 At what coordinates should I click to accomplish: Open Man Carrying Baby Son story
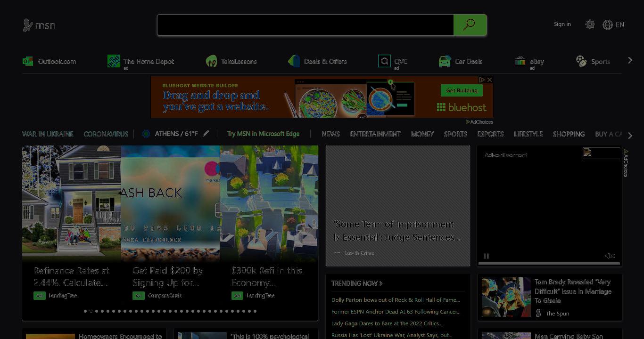pos(569,336)
